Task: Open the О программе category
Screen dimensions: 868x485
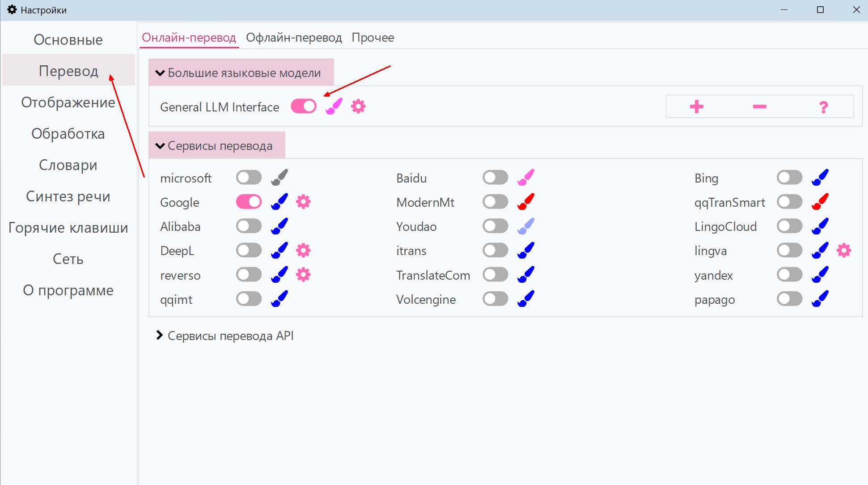Action: (x=68, y=290)
